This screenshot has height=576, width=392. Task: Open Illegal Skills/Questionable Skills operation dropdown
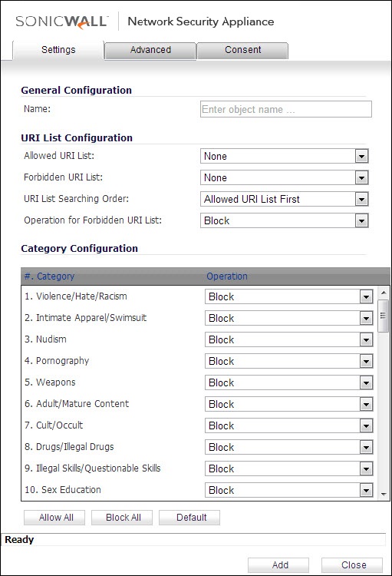pyautogui.click(x=289, y=468)
